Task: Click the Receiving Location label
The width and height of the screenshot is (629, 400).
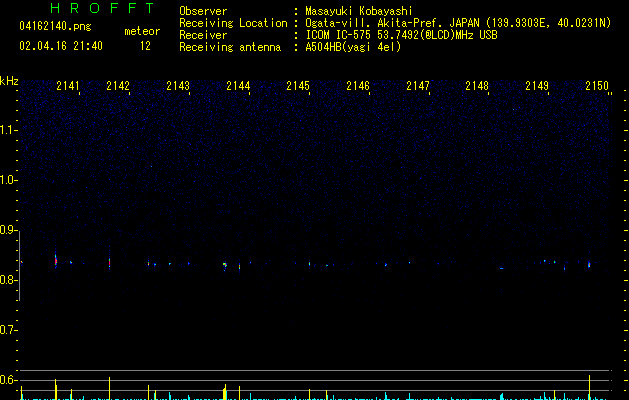Action: (233, 23)
